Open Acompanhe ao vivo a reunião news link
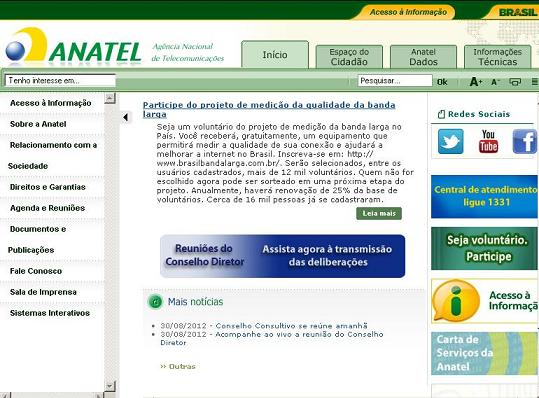This screenshot has height=398, width=539. pyautogui.click(x=272, y=338)
